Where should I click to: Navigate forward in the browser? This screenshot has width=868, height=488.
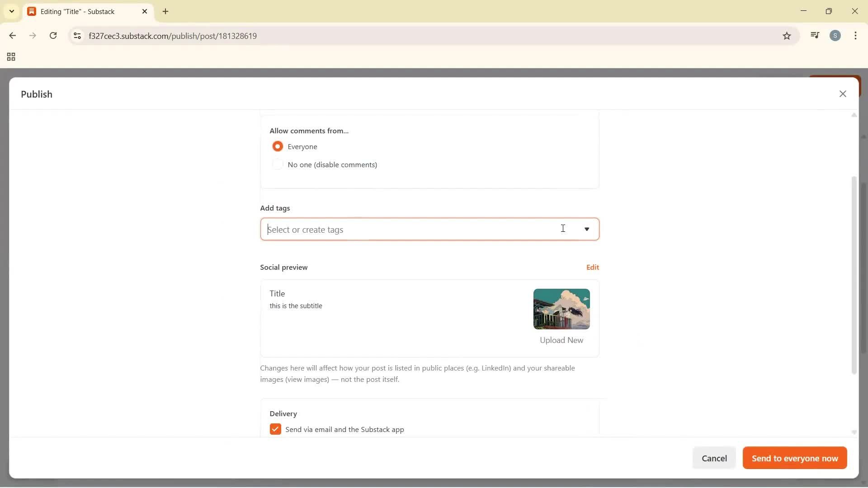[x=33, y=36]
